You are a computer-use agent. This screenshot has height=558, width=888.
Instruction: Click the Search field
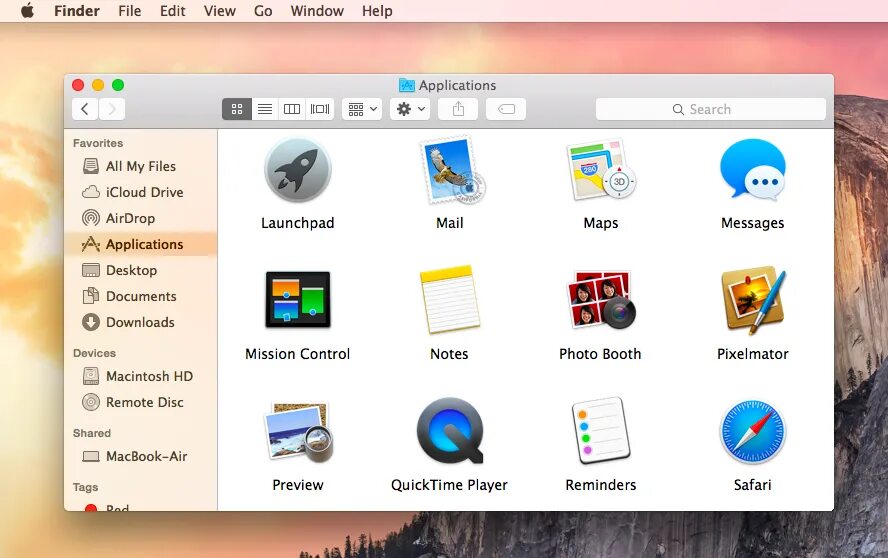pos(710,109)
